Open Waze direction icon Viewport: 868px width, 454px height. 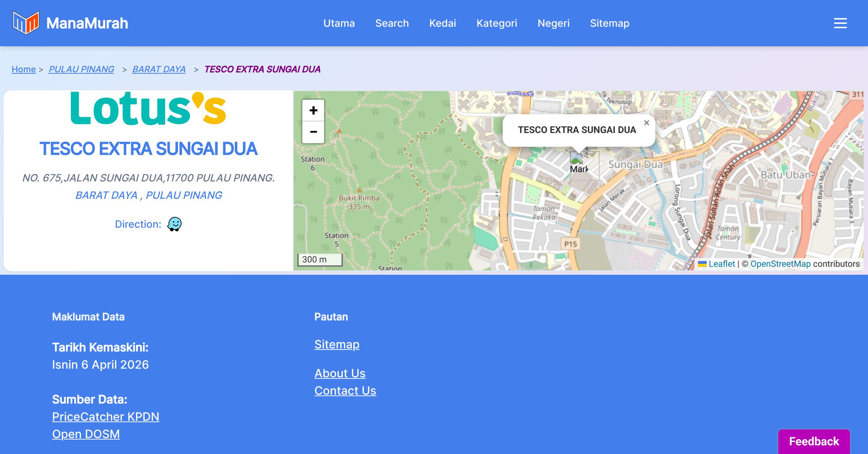[174, 224]
